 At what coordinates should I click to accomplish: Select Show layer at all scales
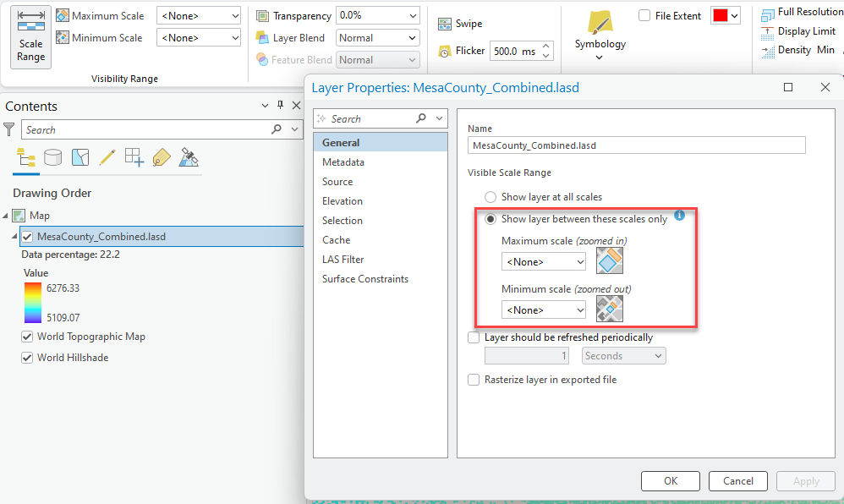coord(491,196)
